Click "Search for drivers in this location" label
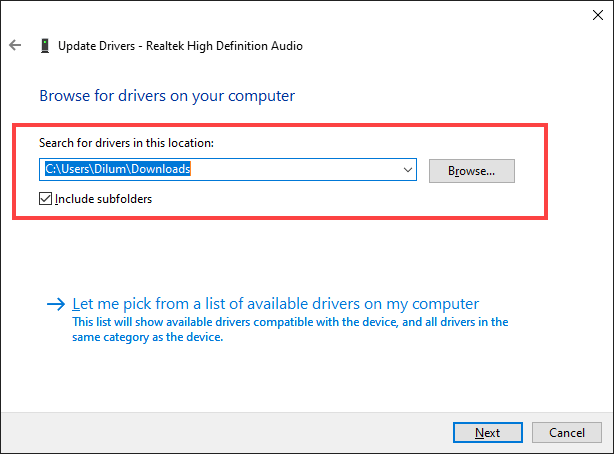Viewport: 614px width, 454px height. click(126, 143)
